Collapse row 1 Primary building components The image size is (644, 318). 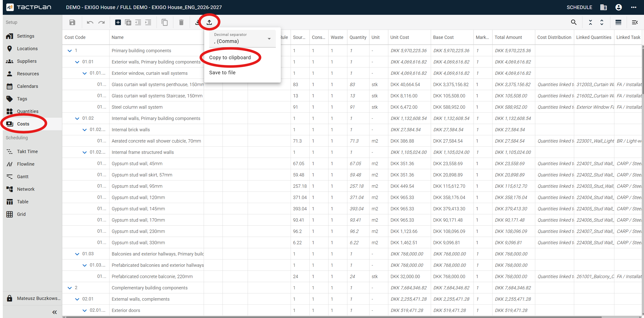point(70,51)
